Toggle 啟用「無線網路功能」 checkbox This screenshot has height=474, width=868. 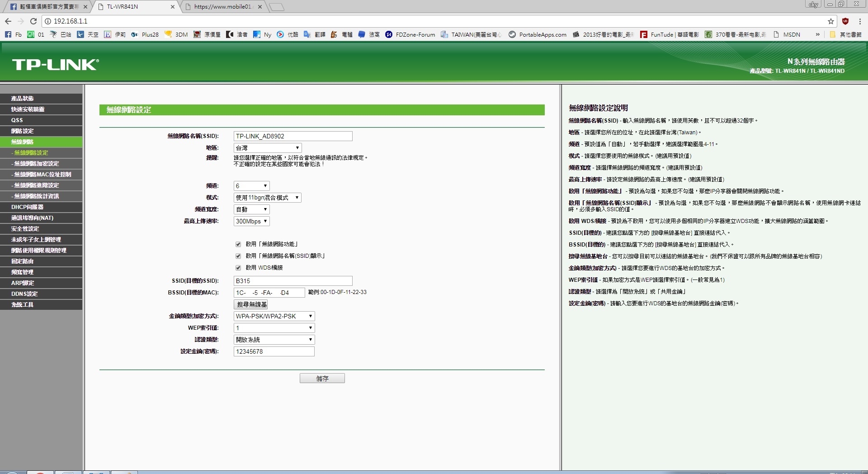click(238, 244)
